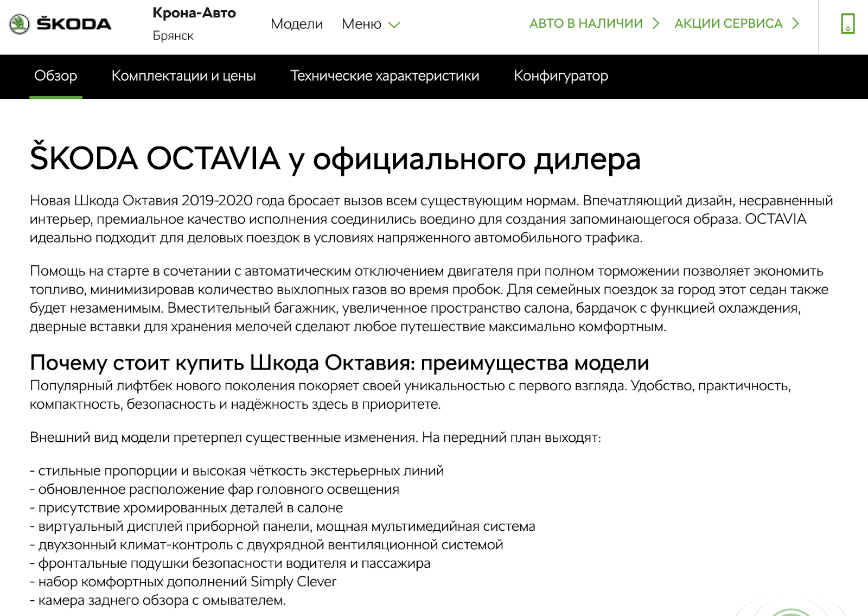Follow the АВТО В НАЛИЧИИ link

click(x=586, y=23)
